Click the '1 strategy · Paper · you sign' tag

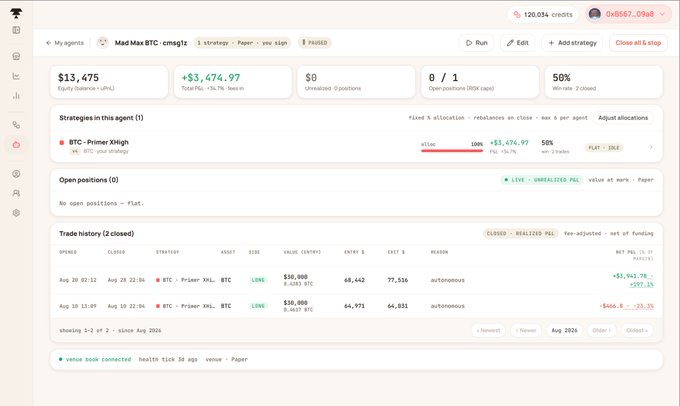tap(242, 43)
